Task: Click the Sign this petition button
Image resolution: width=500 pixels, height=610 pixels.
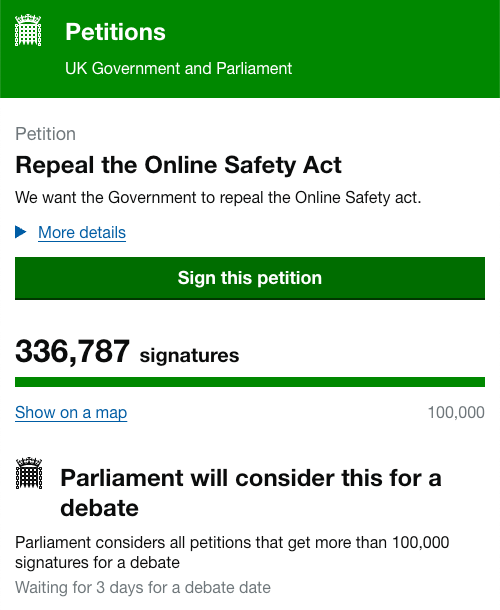Action: coord(250,278)
